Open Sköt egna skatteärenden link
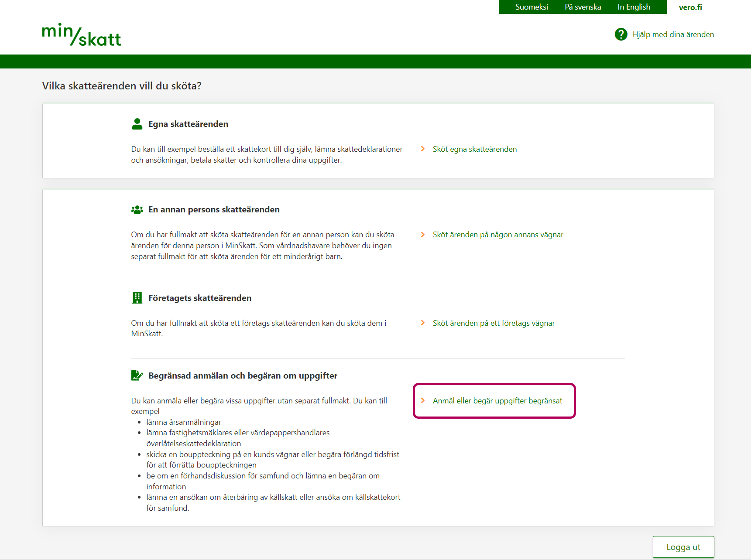 (474, 149)
